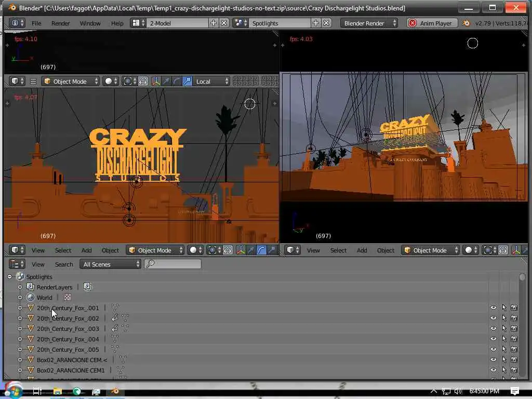Open the Windows Start button
532x399 pixels.
coord(13,391)
